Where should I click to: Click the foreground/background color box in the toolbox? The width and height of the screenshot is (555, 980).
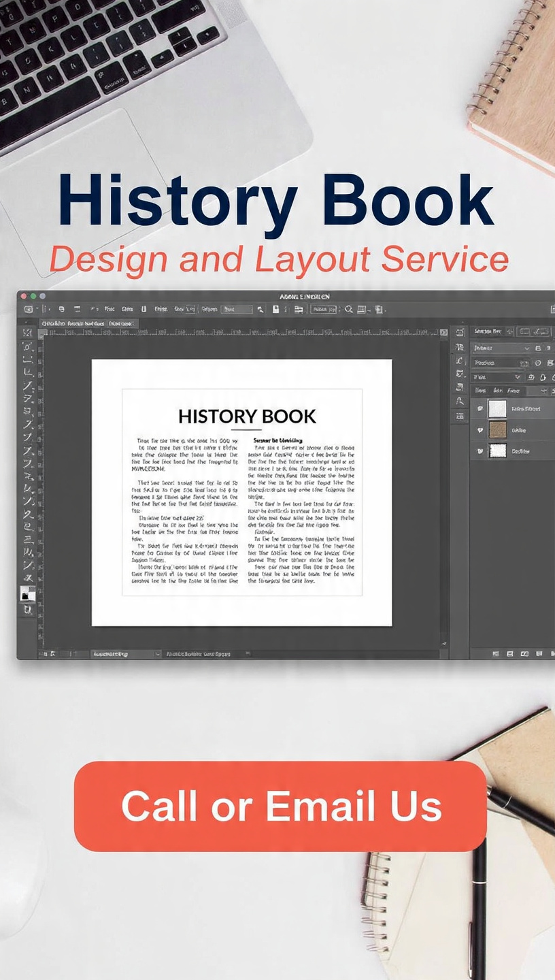27,593
